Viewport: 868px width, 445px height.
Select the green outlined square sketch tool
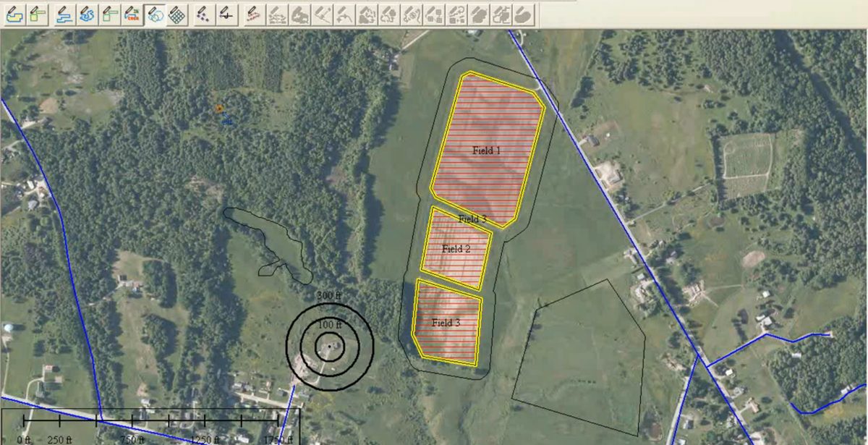tap(110, 14)
